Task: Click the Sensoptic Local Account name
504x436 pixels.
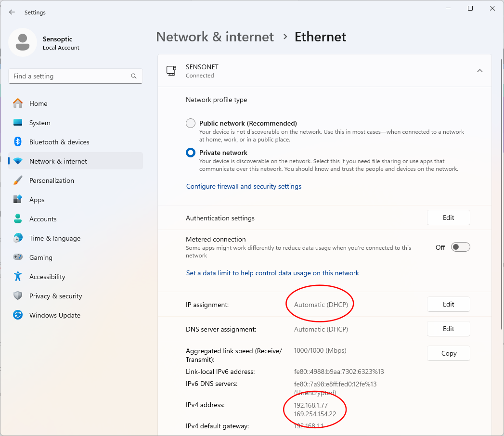Action: click(61, 43)
